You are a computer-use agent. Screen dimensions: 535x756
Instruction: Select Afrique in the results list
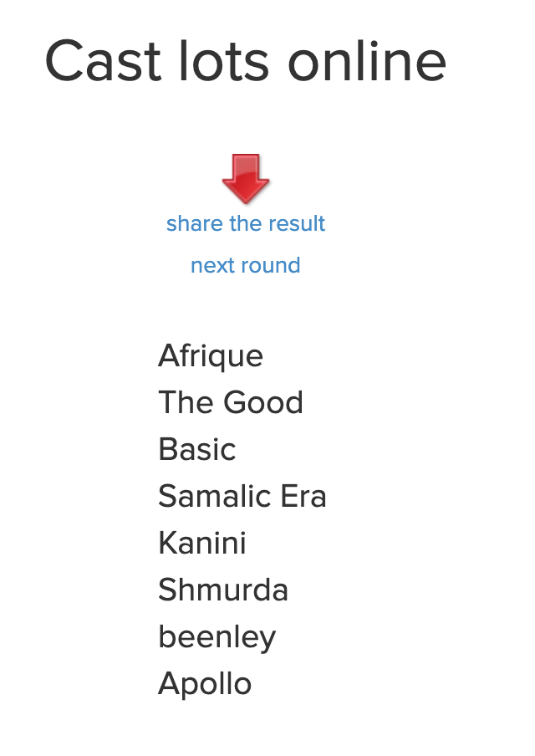(x=211, y=357)
